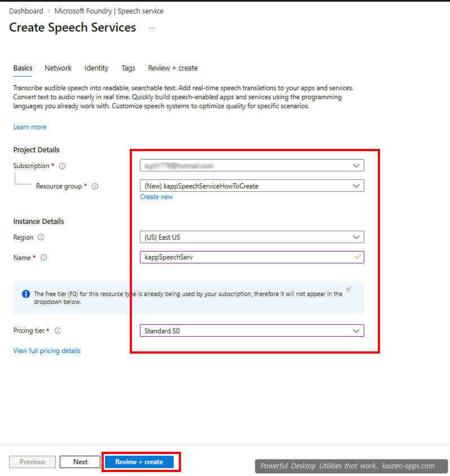Screen dimensions: 450x476
Task: Switch to the Network tab
Action: pyautogui.click(x=58, y=68)
